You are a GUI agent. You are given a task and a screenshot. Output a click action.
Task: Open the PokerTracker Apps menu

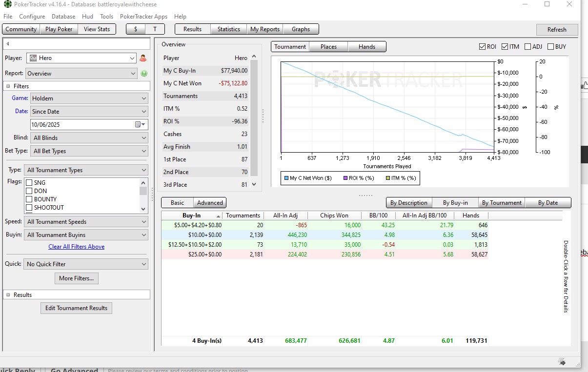(x=143, y=17)
